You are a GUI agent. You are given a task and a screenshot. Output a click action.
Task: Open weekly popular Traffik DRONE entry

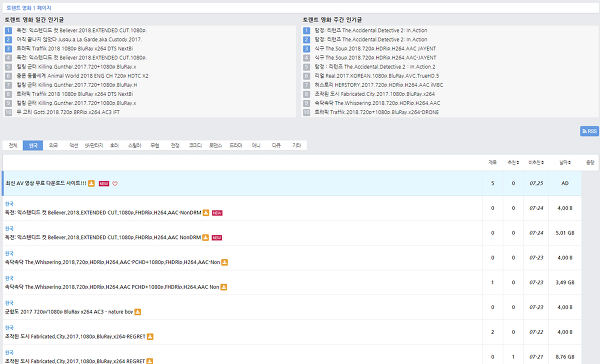click(377, 112)
